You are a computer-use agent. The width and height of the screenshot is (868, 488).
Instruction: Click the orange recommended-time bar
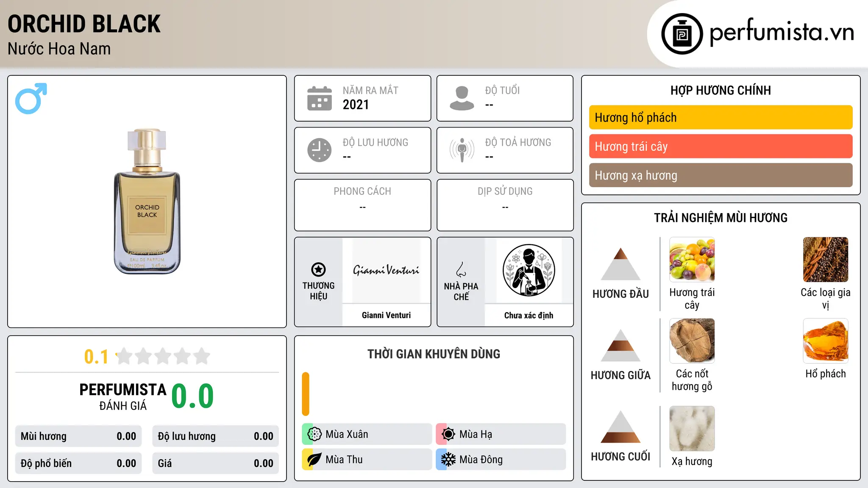point(306,394)
